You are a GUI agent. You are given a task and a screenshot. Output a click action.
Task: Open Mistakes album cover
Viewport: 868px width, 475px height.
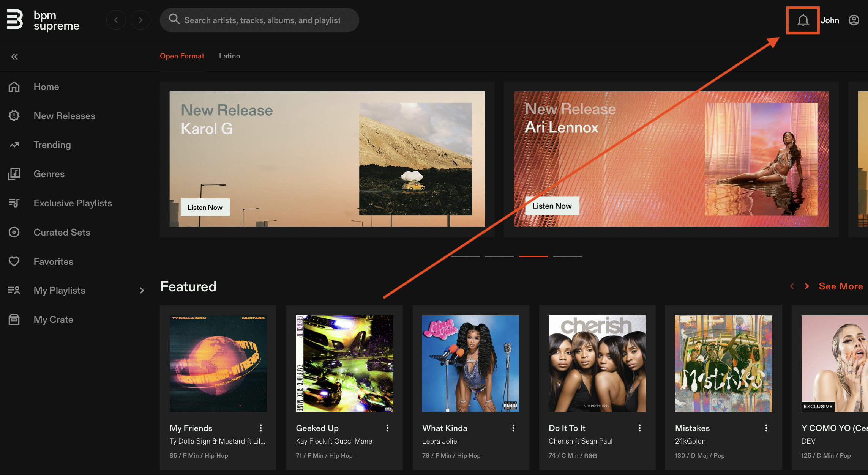tap(724, 363)
